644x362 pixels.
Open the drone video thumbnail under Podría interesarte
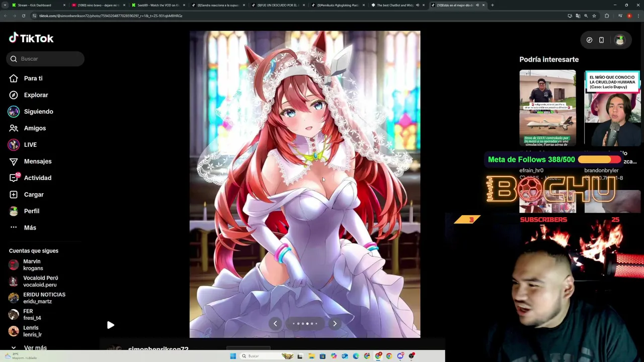547,108
